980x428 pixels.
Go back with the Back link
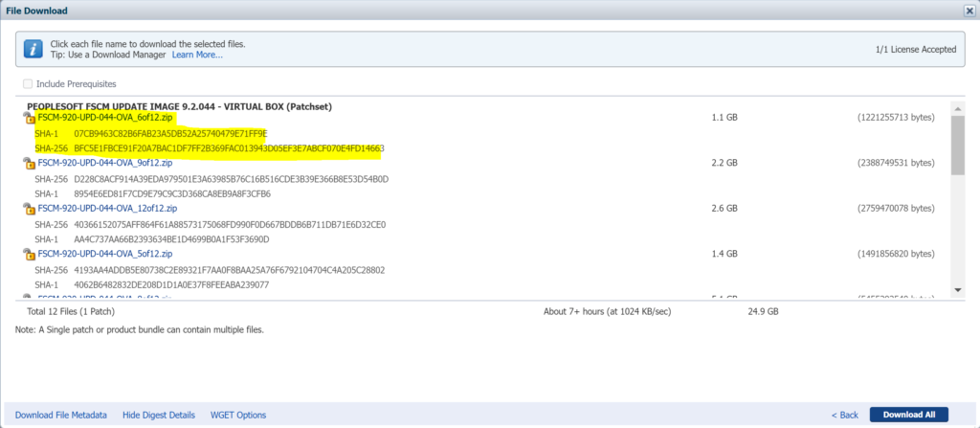point(845,415)
